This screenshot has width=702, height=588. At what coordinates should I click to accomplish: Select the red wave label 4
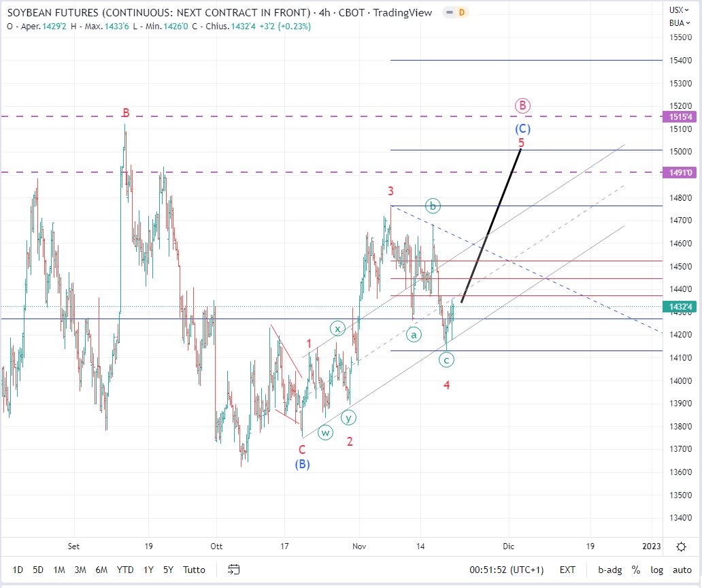[446, 385]
